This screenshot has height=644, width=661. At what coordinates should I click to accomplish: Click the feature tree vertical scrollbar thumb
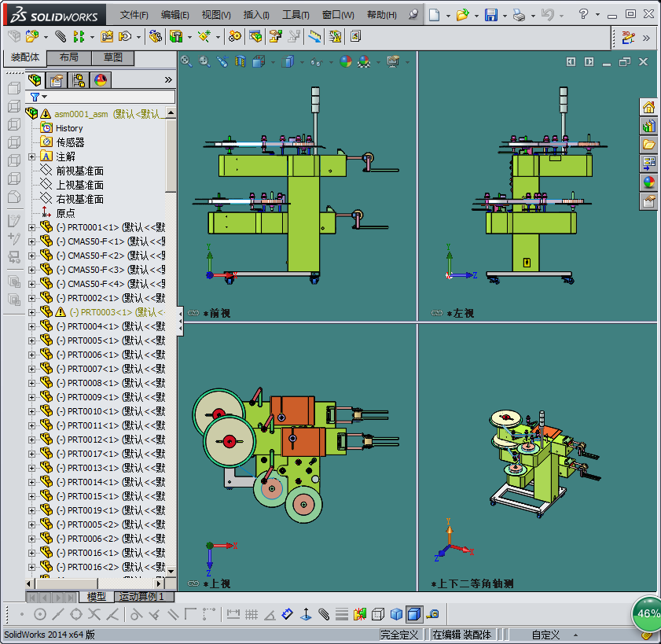pyautogui.click(x=171, y=156)
